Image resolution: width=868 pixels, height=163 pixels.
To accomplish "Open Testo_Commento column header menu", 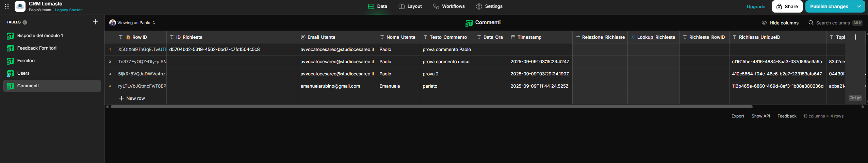I will click(447, 37).
